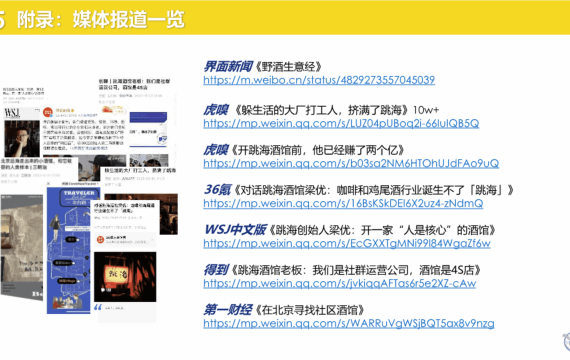Click the 得到 source name
This screenshot has height=360, width=570.
tap(216, 270)
